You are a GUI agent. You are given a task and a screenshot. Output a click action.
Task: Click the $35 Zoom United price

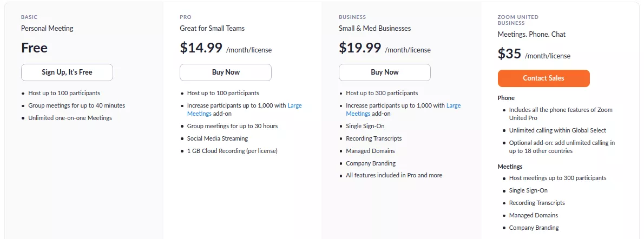[x=509, y=54]
